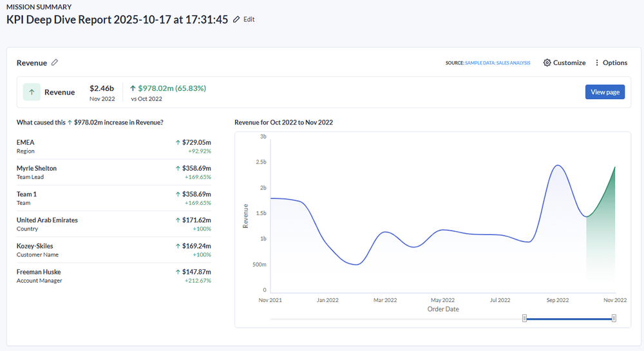Click the green up-arrow Revenue badge
Viewport: 644px width, 351px height.
pos(32,92)
